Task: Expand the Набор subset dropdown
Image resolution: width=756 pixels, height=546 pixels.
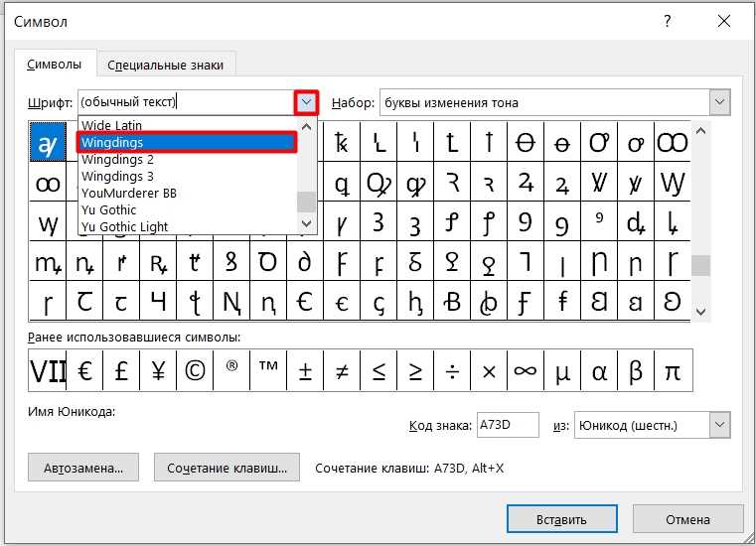Action: coord(720,102)
